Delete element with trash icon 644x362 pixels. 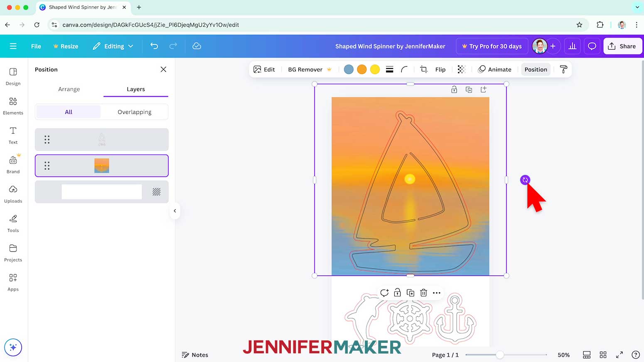(423, 293)
